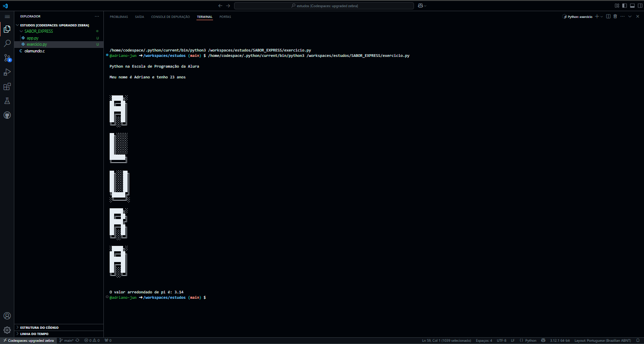The width and height of the screenshot is (644, 344).
Task: Create new terminal with plus icon
Action: click(597, 16)
